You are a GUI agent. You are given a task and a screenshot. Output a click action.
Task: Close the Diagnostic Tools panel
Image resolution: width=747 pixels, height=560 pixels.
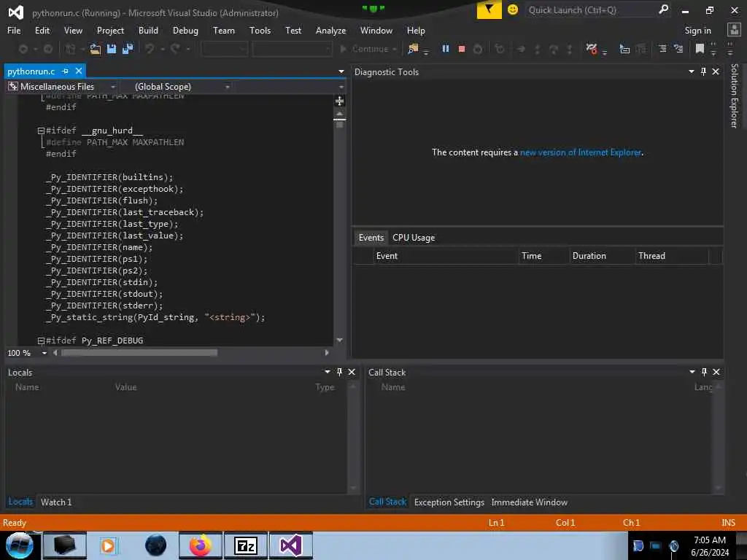(x=716, y=71)
